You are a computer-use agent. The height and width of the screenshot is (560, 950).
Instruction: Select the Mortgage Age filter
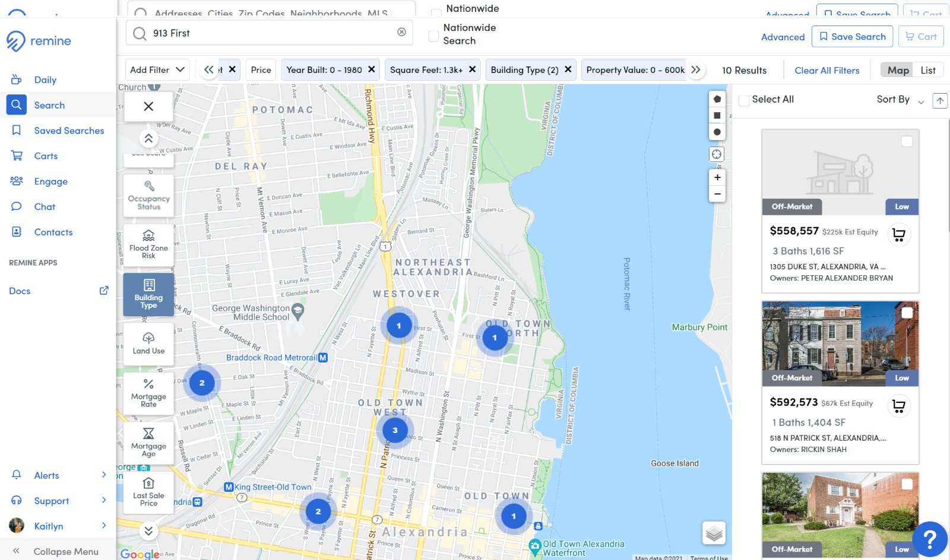click(148, 443)
